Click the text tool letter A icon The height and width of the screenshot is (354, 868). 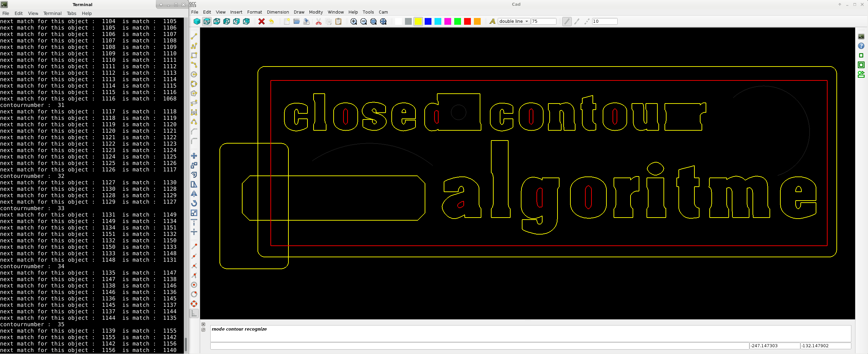point(492,21)
